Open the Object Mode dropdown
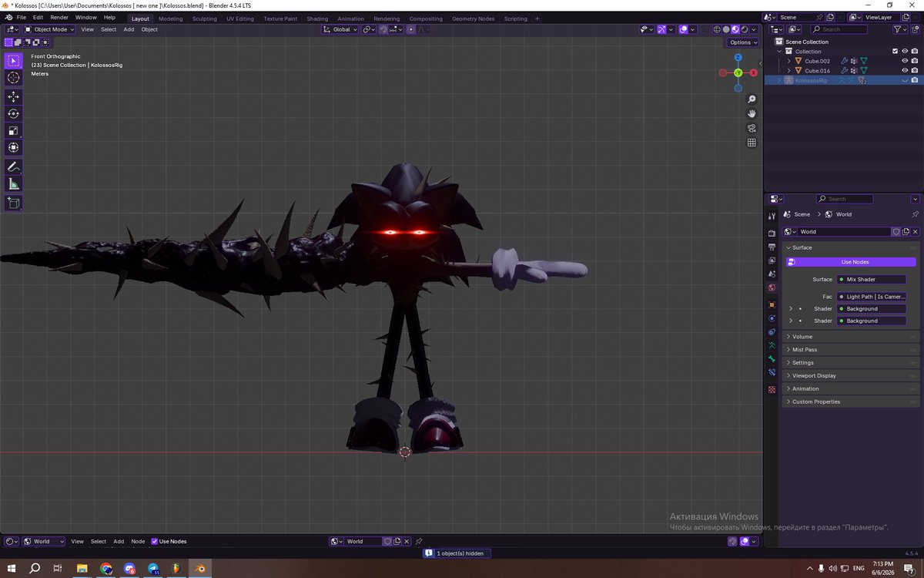Viewport: 924px width, 578px height. pyautogui.click(x=49, y=29)
